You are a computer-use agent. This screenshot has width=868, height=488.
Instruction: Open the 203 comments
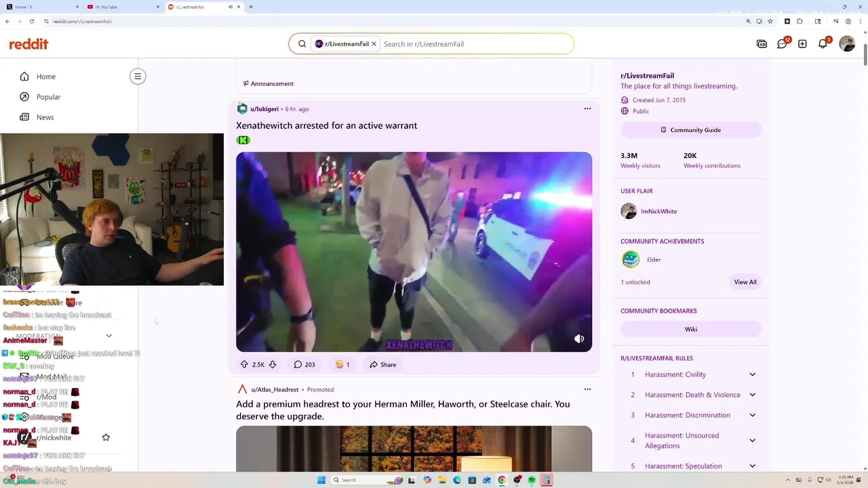(304, 365)
